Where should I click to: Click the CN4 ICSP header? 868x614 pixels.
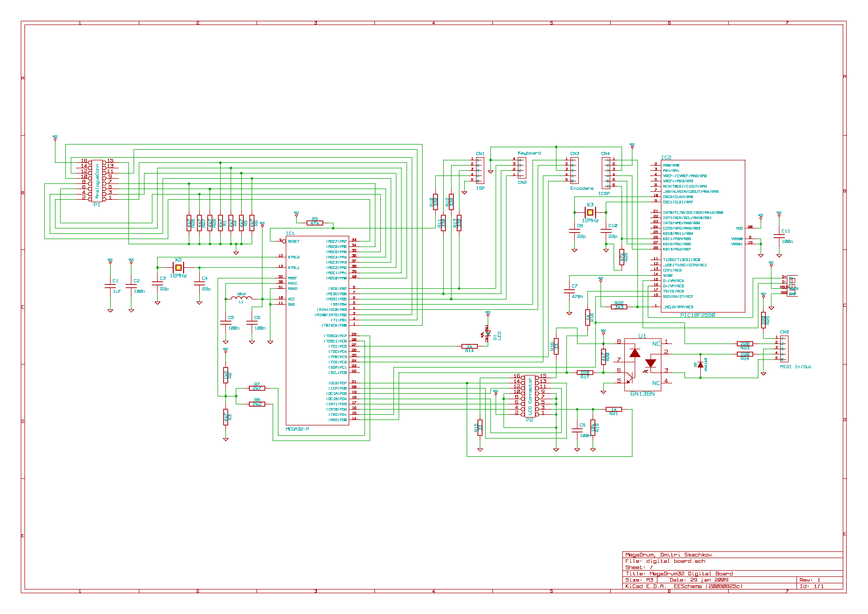click(x=606, y=173)
